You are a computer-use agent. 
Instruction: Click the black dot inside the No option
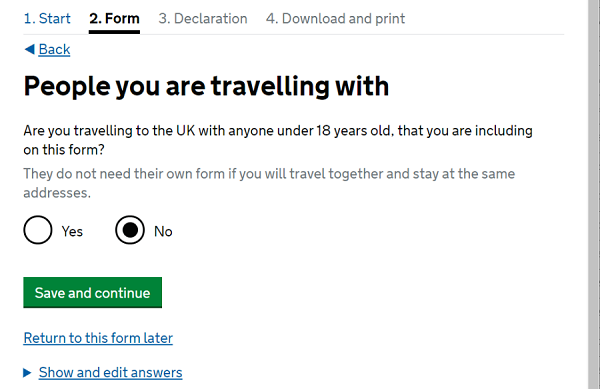(x=130, y=230)
